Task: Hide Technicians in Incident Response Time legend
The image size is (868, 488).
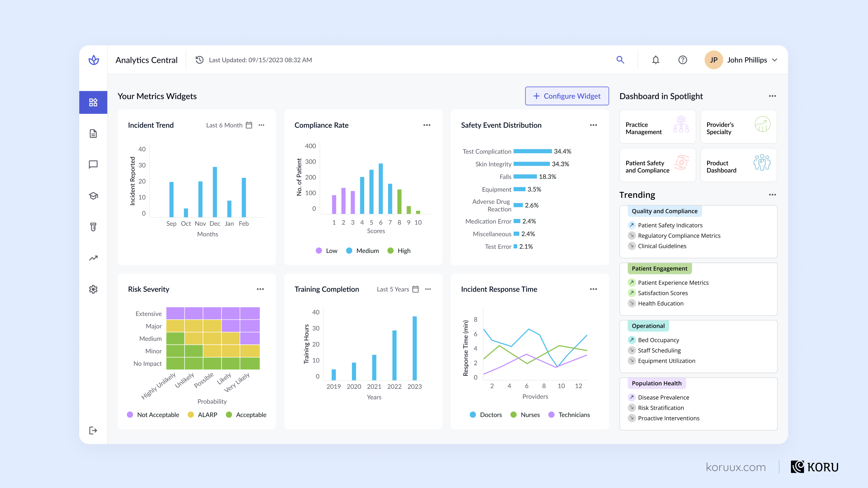Action: 569,414
